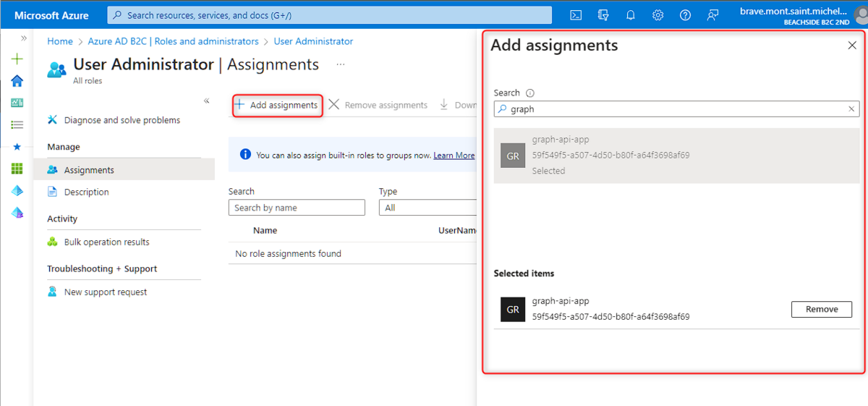Click the User Administrator people icon
This screenshot has height=406, width=868.
pos(56,69)
